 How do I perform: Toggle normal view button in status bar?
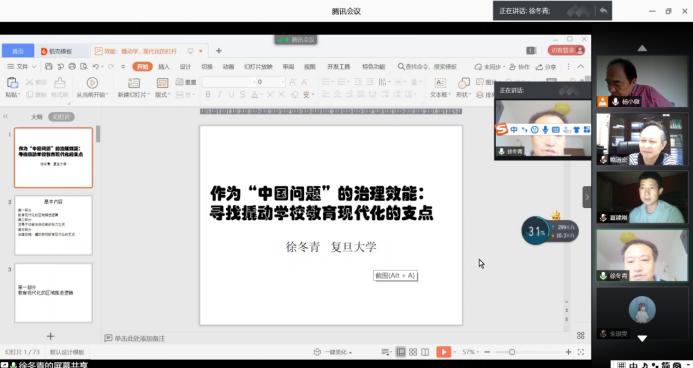click(x=400, y=352)
